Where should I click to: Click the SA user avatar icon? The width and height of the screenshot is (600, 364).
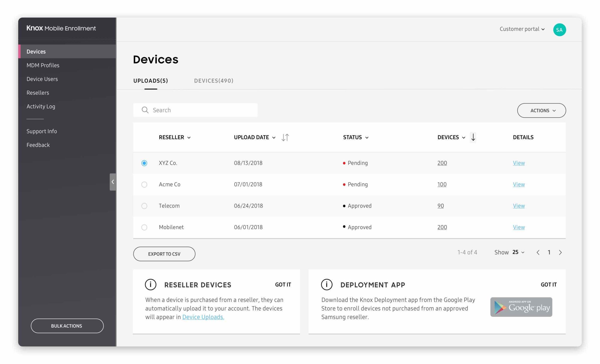[x=559, y=30]
